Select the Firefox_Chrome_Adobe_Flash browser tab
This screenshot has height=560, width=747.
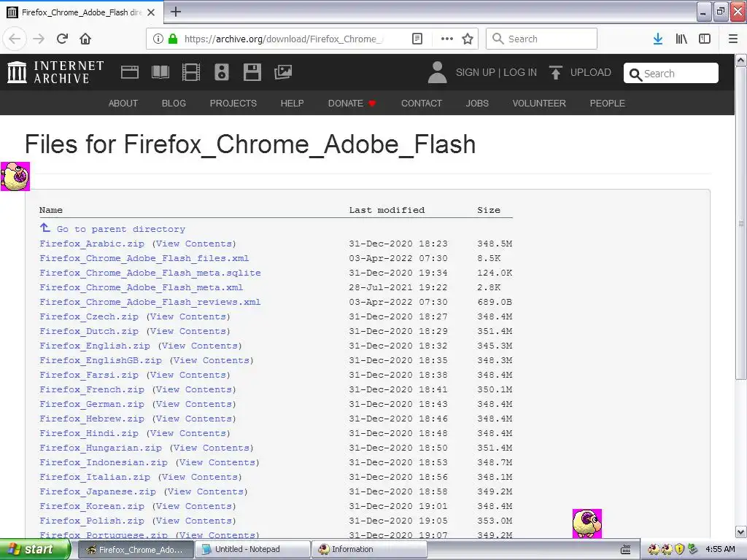tap(82, 12)
